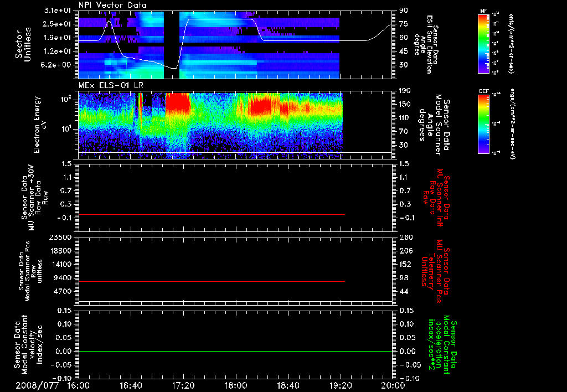567x392 pixels.
Task: Click the "3.1e+01" sector tick label
Action: tap(58, 11)
